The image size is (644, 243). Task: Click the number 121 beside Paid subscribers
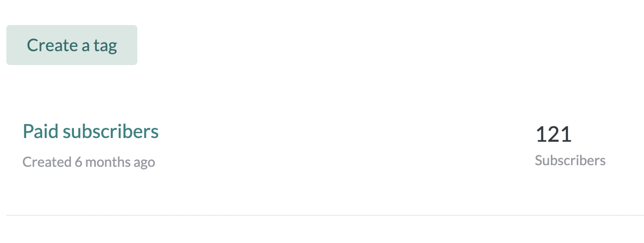553,134
